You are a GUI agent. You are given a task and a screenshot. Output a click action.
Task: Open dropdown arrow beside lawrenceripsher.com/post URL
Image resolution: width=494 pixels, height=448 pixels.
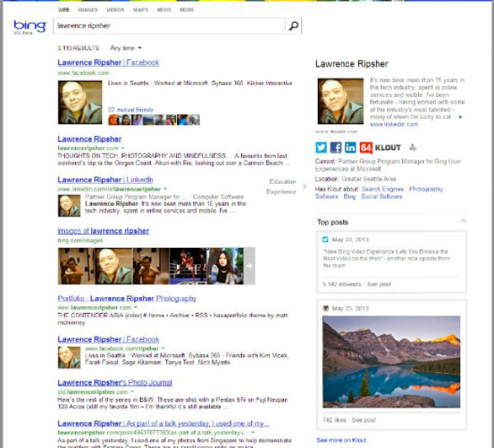(253, 432)
